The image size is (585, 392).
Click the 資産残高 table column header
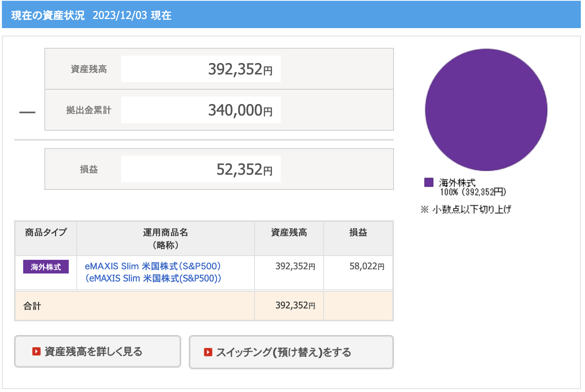[x=289, y=232]
